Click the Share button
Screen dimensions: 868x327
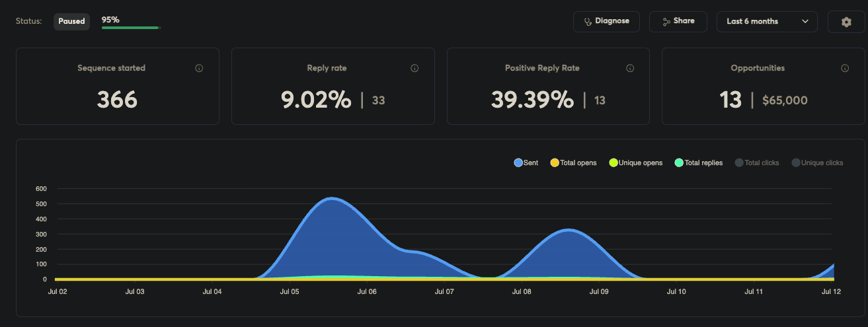pos(678,21)
